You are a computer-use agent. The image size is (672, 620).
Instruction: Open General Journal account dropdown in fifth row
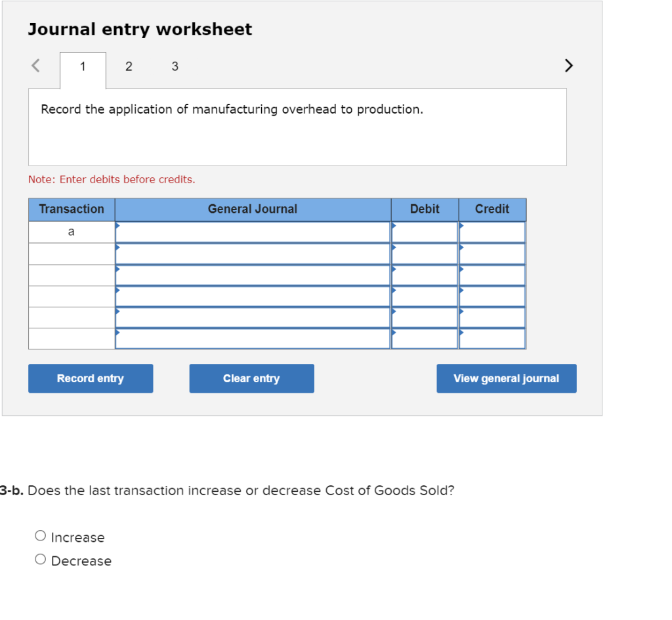[253, 318]
